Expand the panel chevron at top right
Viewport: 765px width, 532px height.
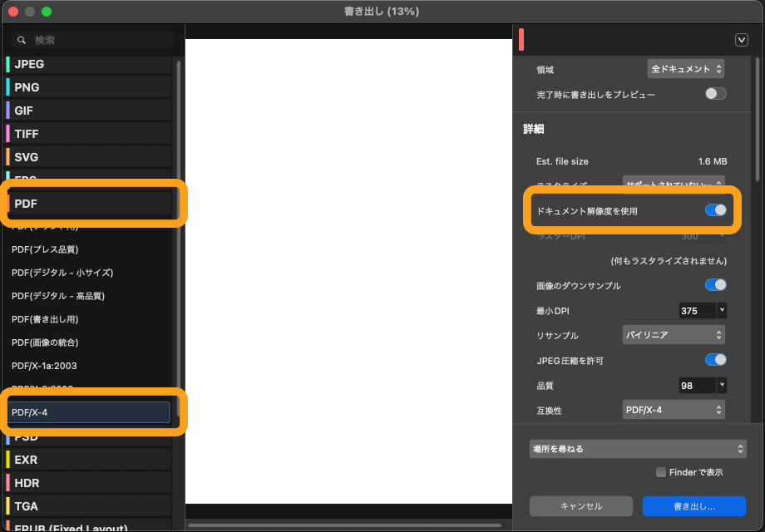click(x=742, y=40)
